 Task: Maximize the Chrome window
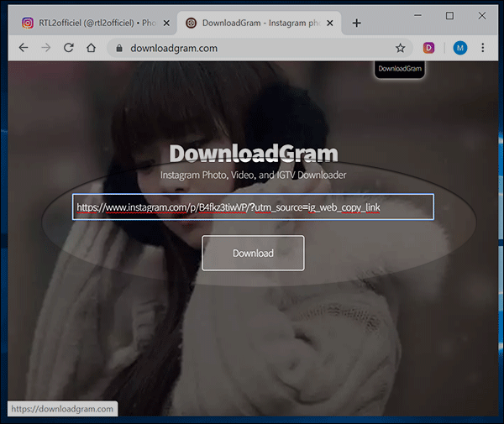pyautogui.click(x=449, y=16)
